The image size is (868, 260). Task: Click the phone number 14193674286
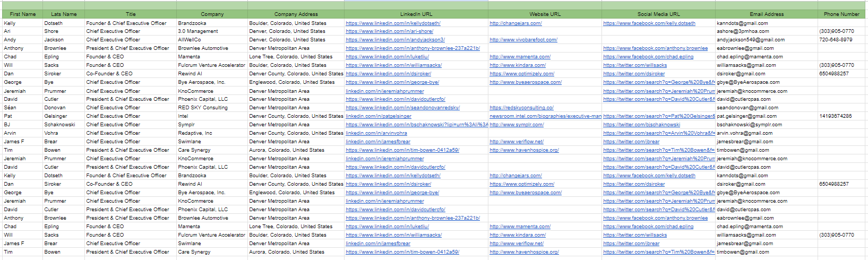coord(841,116)
